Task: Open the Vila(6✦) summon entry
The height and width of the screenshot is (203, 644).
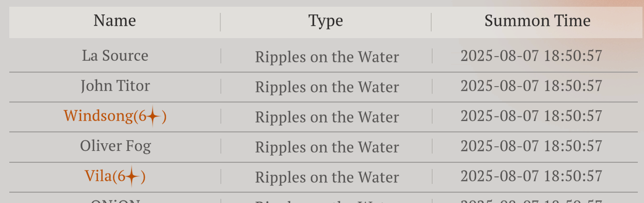Action: pyautogui.click(x=115, y=177)
